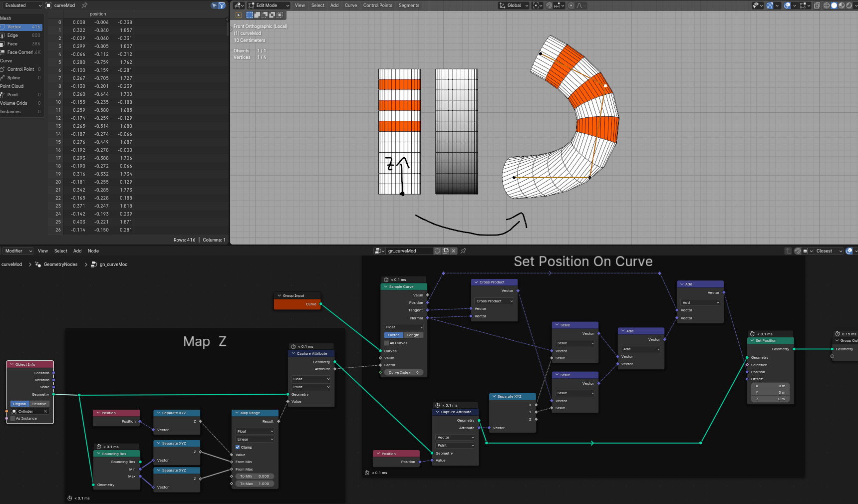
Task: Toggle spreadsheet selected-only filter
Action: tap(214, 5)
